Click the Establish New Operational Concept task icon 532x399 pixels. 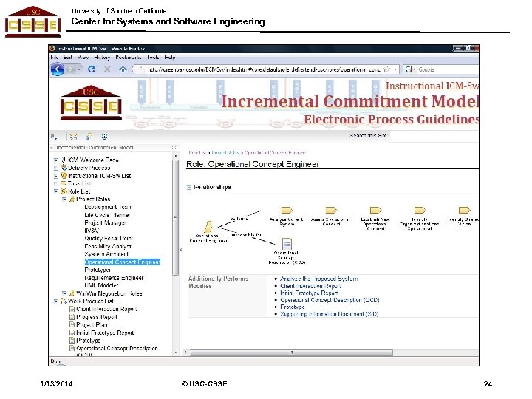click(375, 211)
